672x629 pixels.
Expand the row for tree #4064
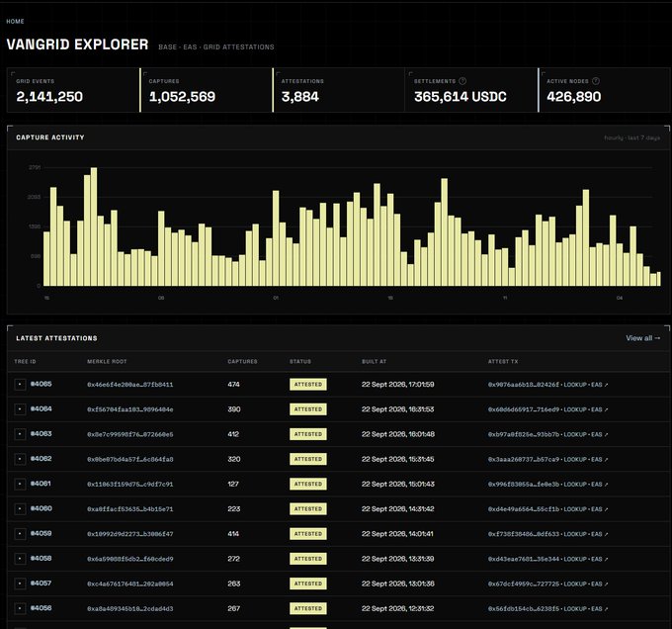coord(20,409)
